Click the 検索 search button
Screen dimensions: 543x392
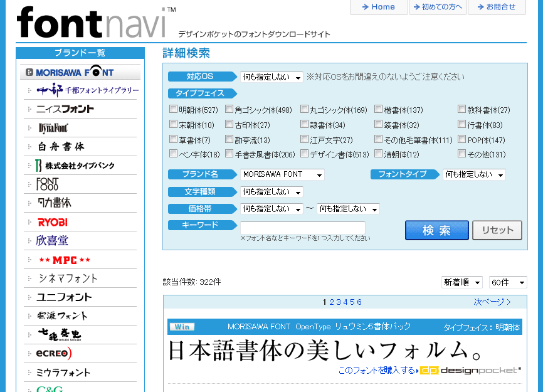pyautogui.click(x=436, y=230)
